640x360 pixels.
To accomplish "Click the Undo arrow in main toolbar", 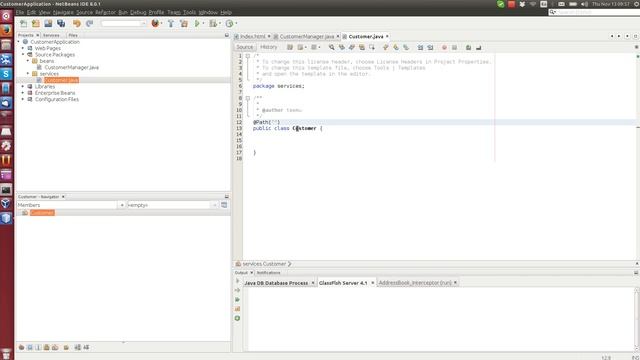I will (x=77, y=24).
